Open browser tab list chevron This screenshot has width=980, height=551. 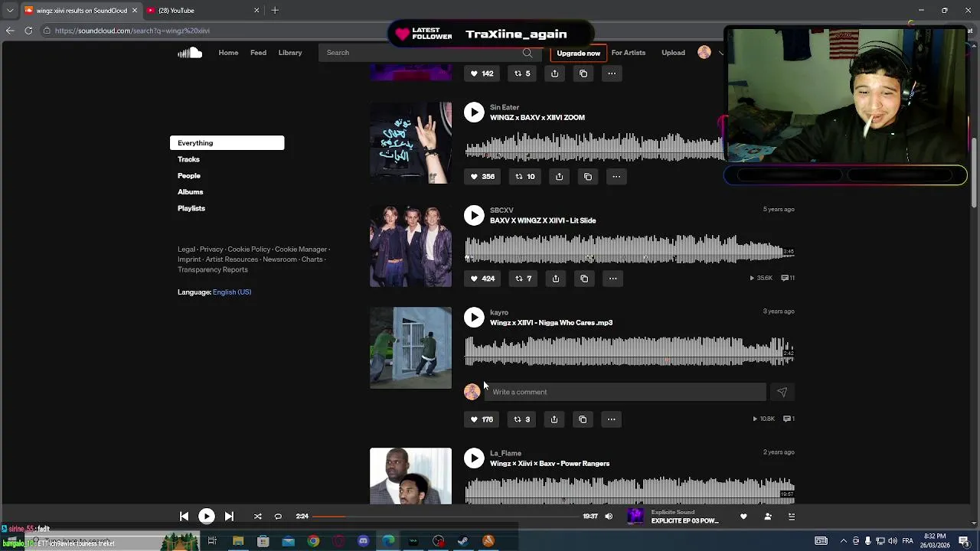click(x=9, y=11)
